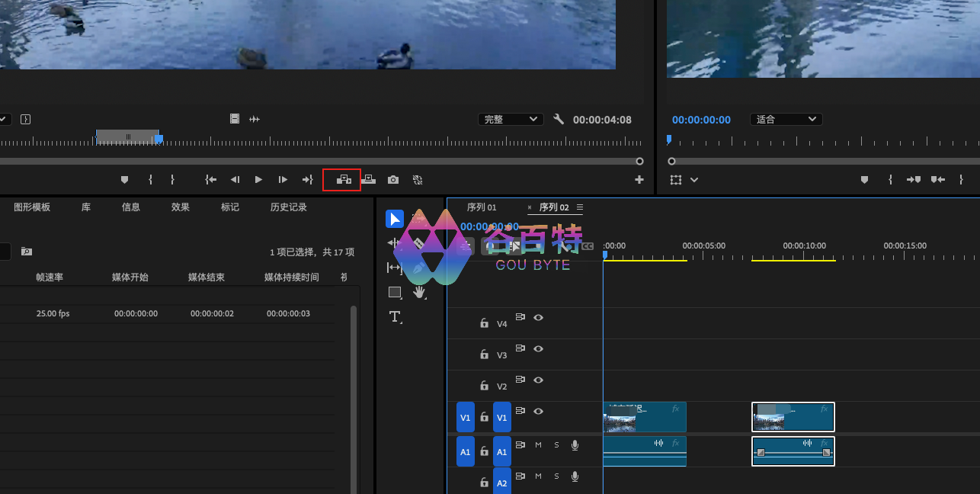Expand the transform dropdown arrow in Program Monitor
Screen dimensions: 980x494
[694, 180]
